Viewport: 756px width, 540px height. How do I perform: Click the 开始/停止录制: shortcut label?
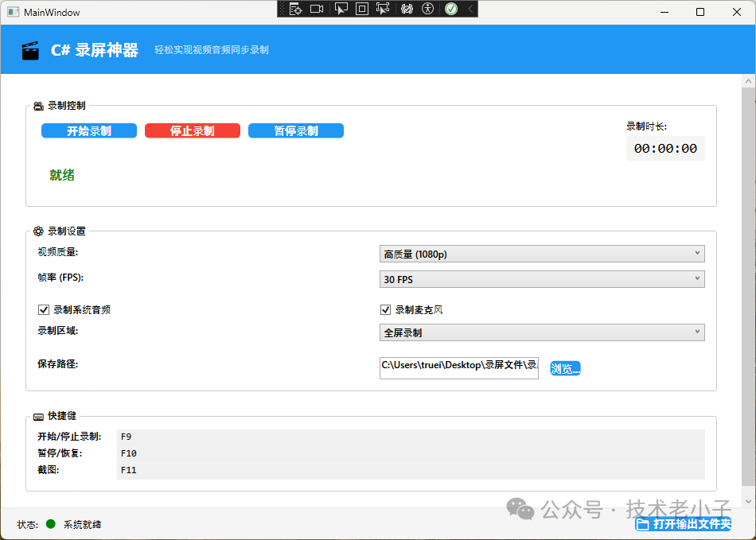point(69,437)
